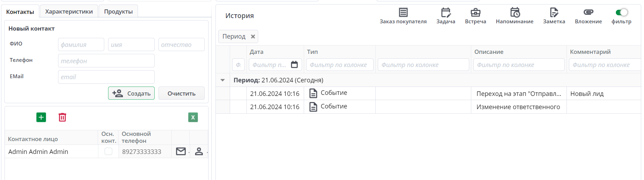Image resolution: width=644 pixels, height=180 pixels.
Task: Add a Встреча via briefcase icon
Action: [x=475, y=13]
